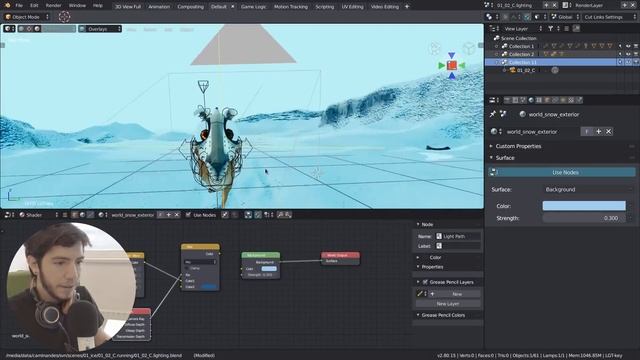
Task: Click the Blender logo icon
Action: 7,6
